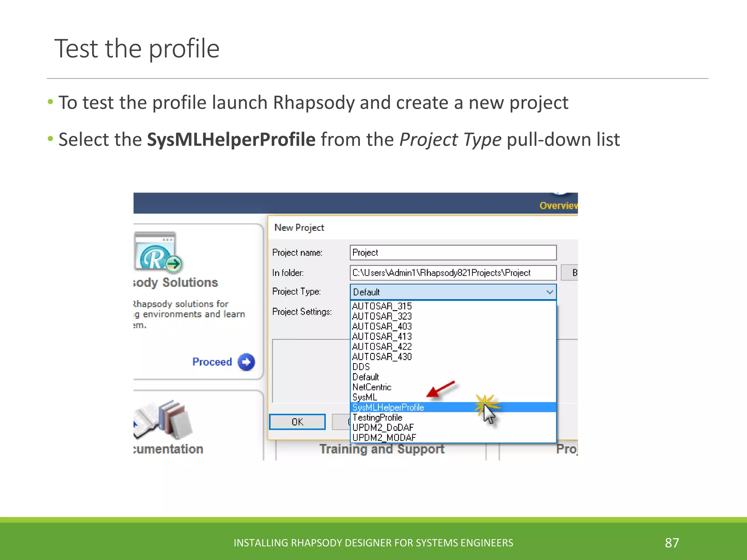Choose DDS project type
The height and width of the screenshot is (560, 747).
click(453, 367)
